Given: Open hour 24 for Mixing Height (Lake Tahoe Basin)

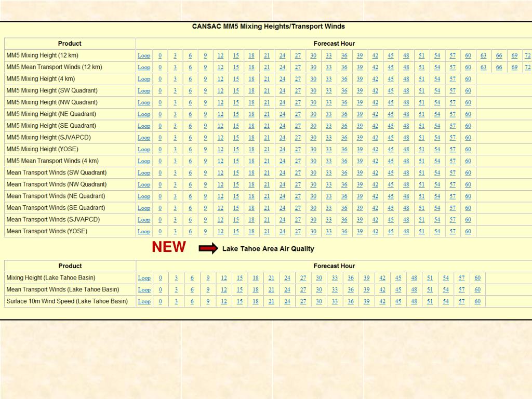Looking at the screenshot, I should 287,278.
